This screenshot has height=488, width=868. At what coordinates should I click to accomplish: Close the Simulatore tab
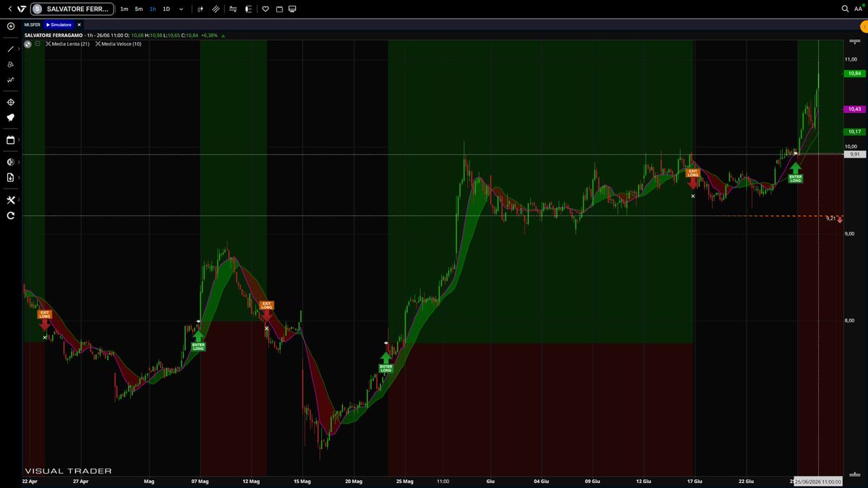click(x=80, y=25)
